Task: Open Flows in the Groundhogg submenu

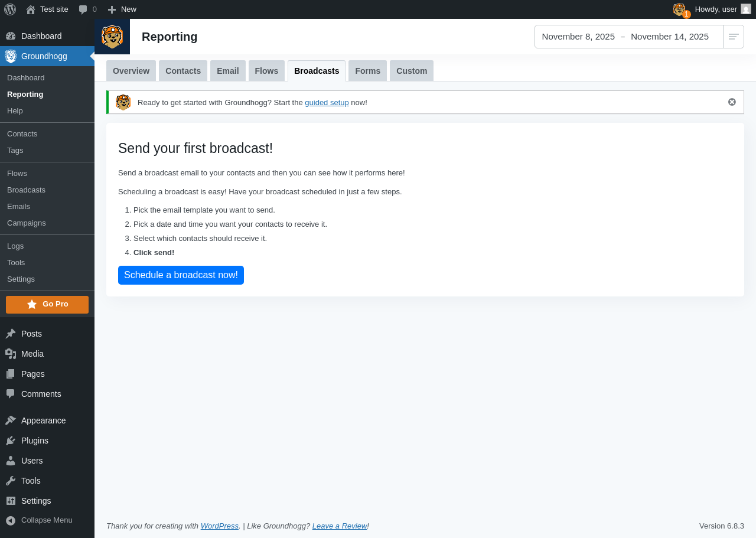Action: 17,173
